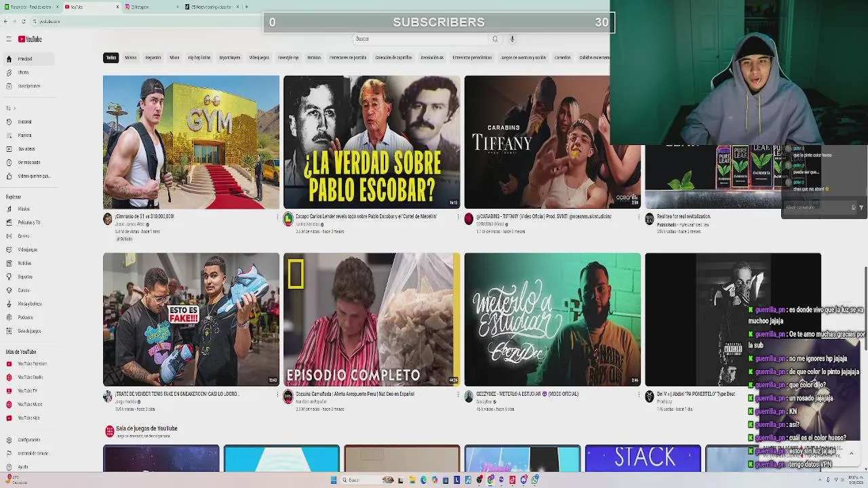
Task: Select the Música filter chip
Action: (x=131, y=58)
